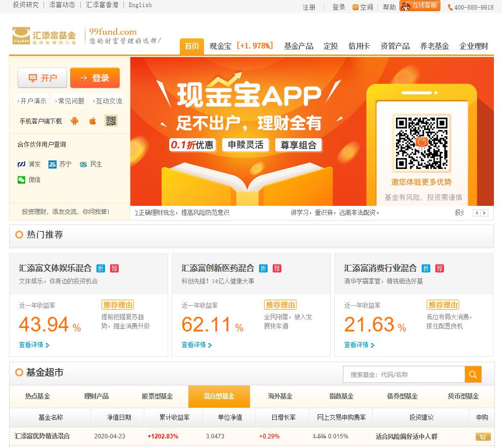Expand 查看详情 for 汇添富消费行业混合
This screenshot has height=448, width=502.
click(359, 345)
